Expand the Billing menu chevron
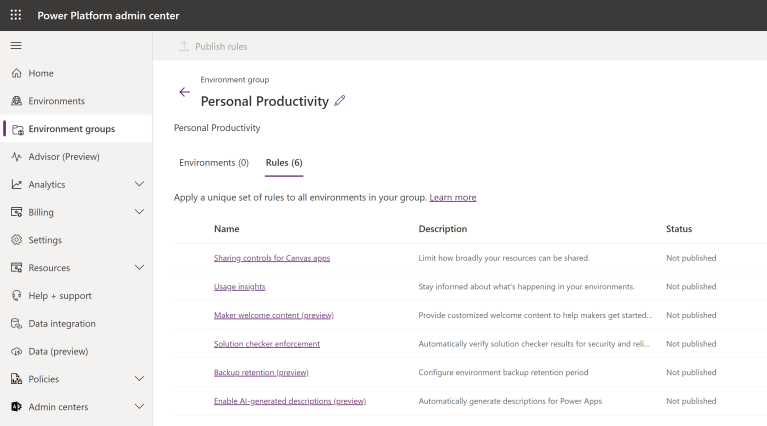The height and width of the screenshot is (426, 767). 139,212
